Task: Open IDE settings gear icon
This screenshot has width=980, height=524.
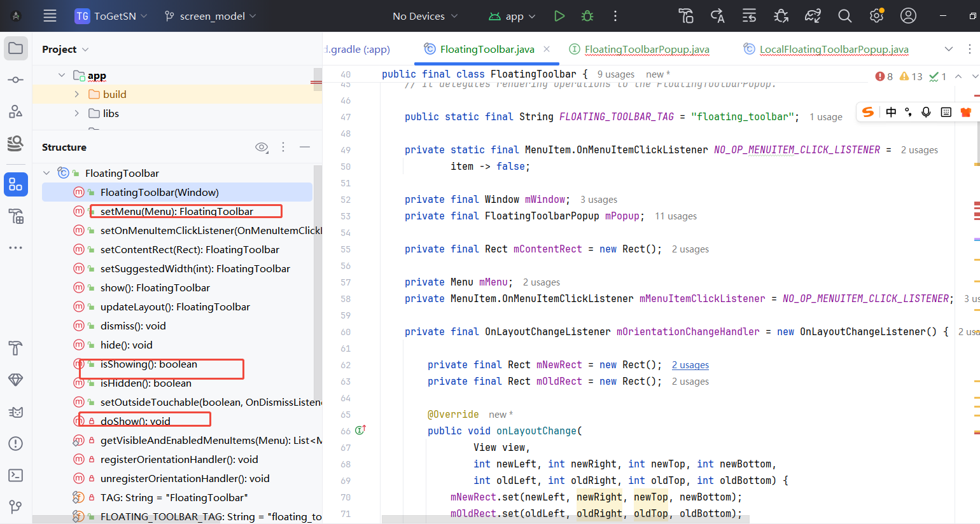Action: 877,16
